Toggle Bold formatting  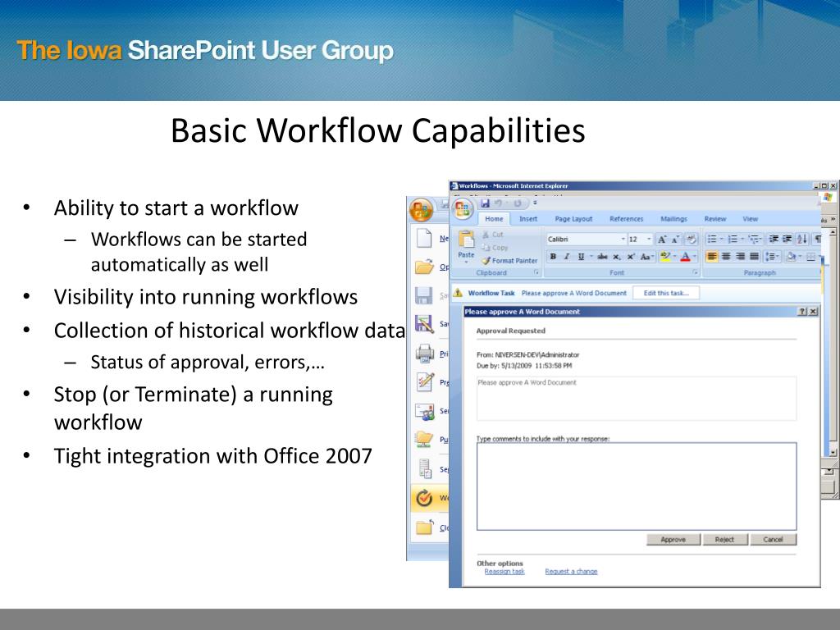[553, 257]
